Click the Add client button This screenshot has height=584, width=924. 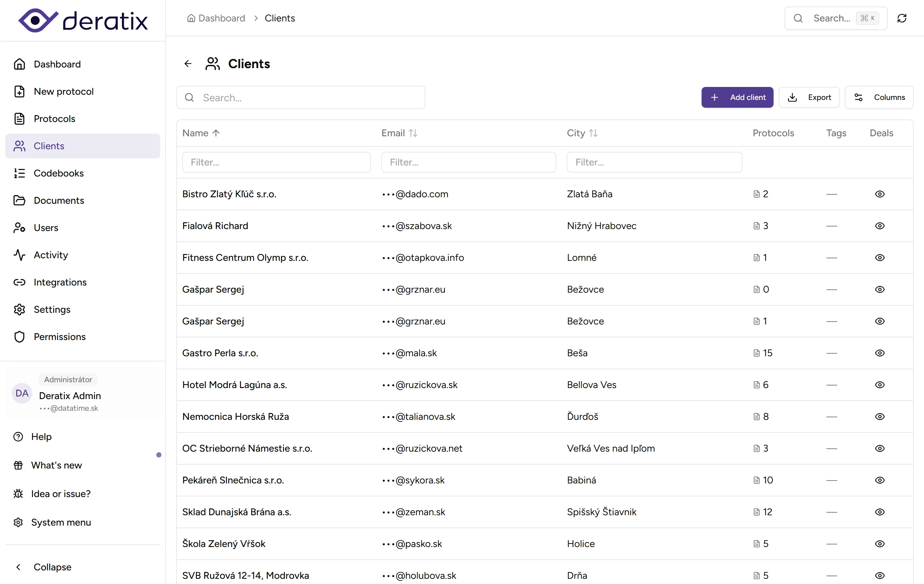pyautogui.click(x=737, y=97)
